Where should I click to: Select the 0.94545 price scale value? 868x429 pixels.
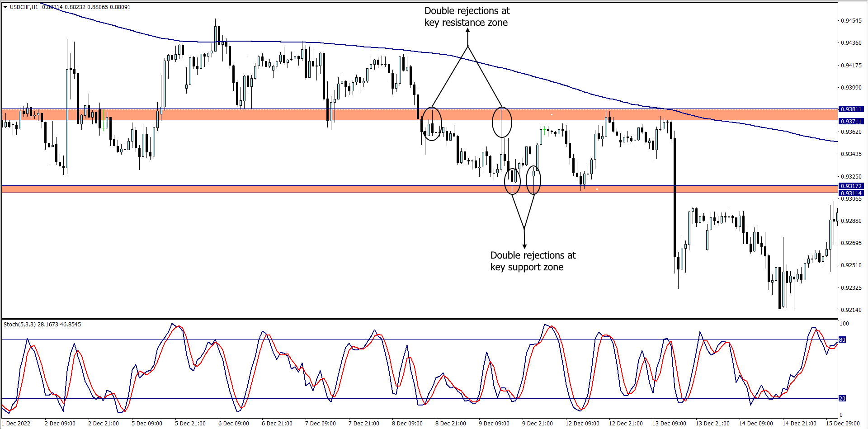pos(851,21)
